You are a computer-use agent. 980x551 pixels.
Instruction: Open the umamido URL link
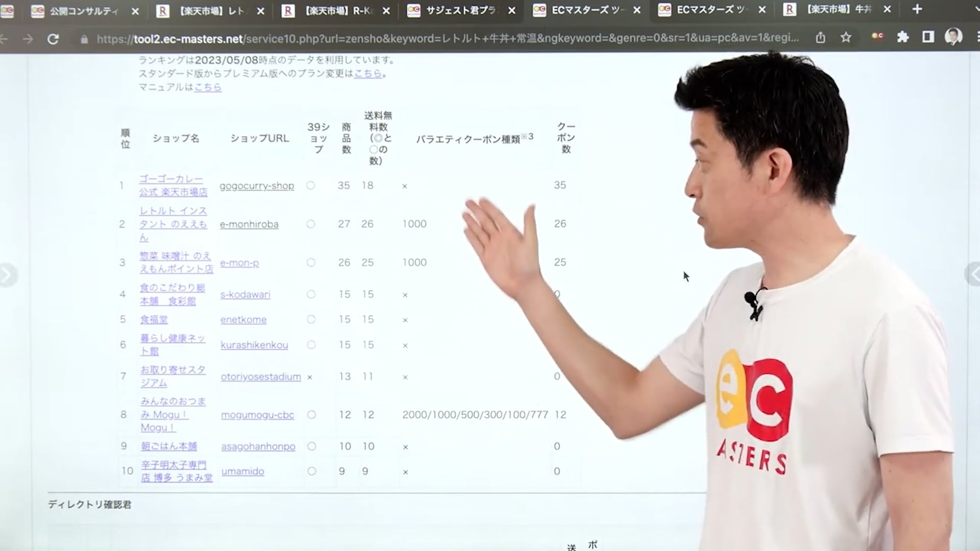[243, 471]
